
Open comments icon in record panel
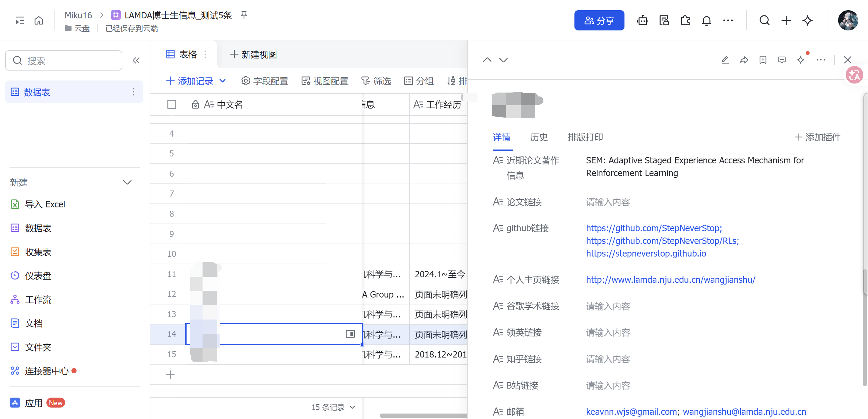tap(782, 60)
